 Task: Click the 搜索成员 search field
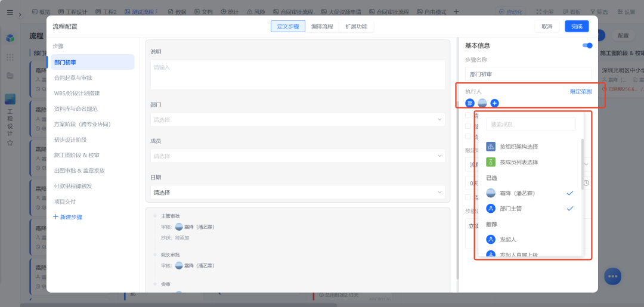coord(531,125)
